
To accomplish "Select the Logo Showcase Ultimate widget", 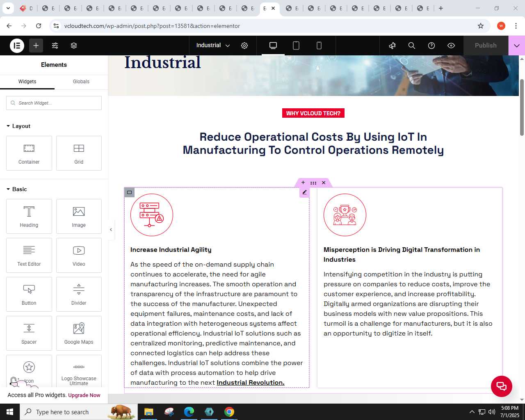I will tap(79, 371).
